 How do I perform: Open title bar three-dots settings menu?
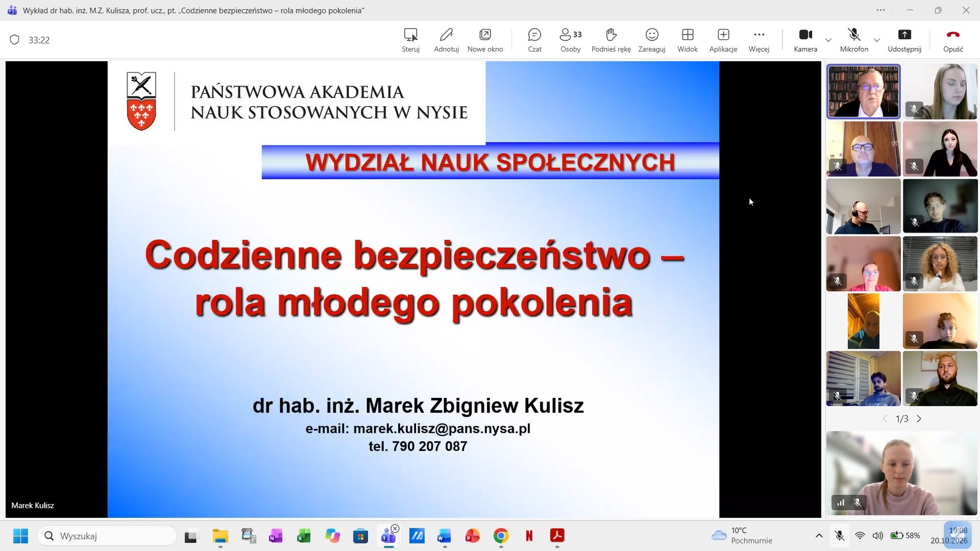pyautogui.click(x=880, y=10)
